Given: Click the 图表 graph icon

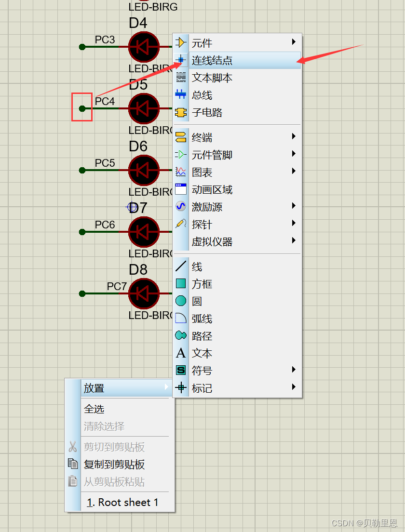Looking at the screenshot, I should [x=181, y=172].
